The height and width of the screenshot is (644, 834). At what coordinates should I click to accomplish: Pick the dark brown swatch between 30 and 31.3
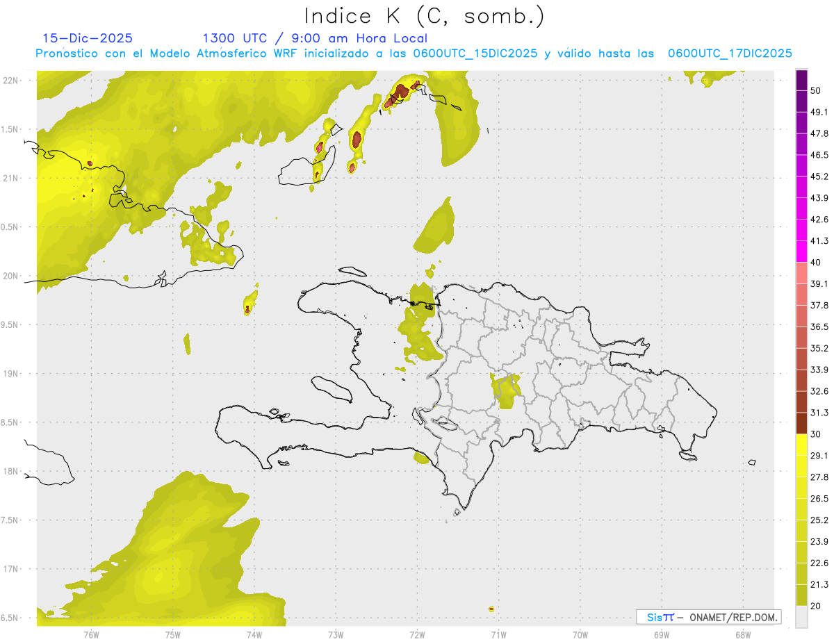coord(802,424)
